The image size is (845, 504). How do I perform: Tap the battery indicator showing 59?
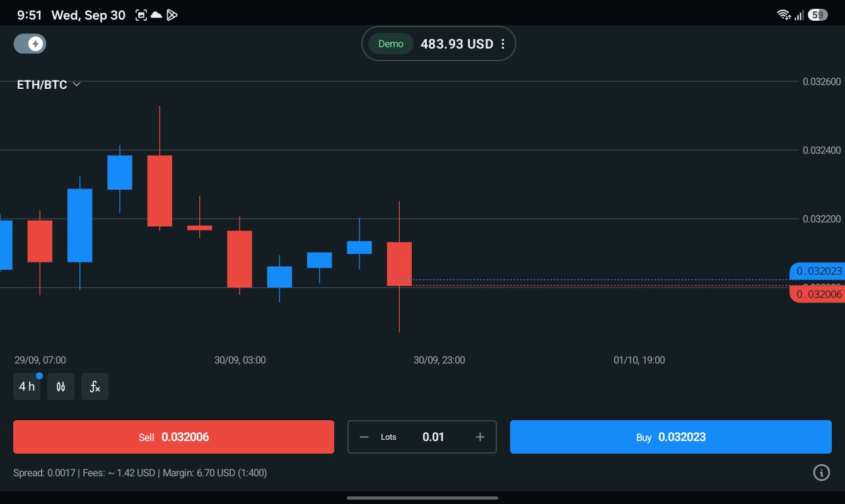[818, 15]
